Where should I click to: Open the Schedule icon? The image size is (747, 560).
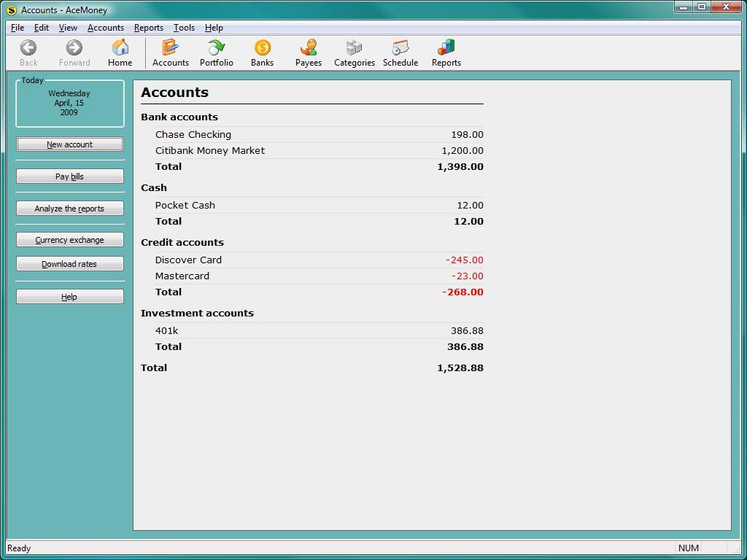400,52
